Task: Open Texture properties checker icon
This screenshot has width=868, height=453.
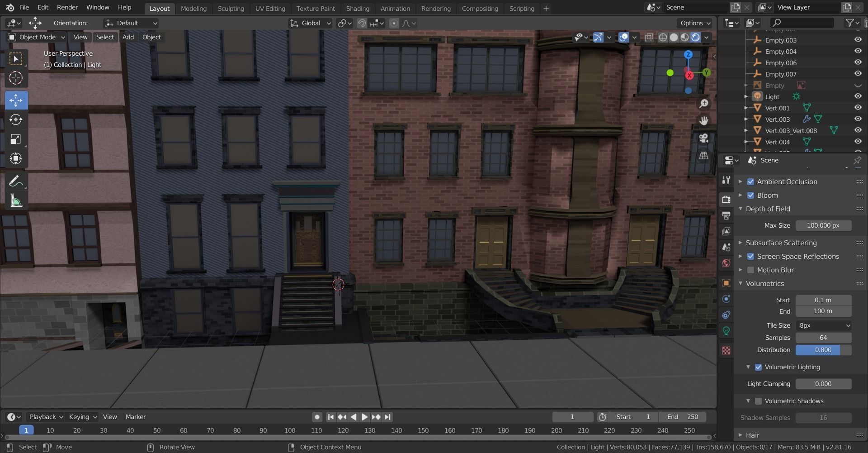Action: point(726,351)
